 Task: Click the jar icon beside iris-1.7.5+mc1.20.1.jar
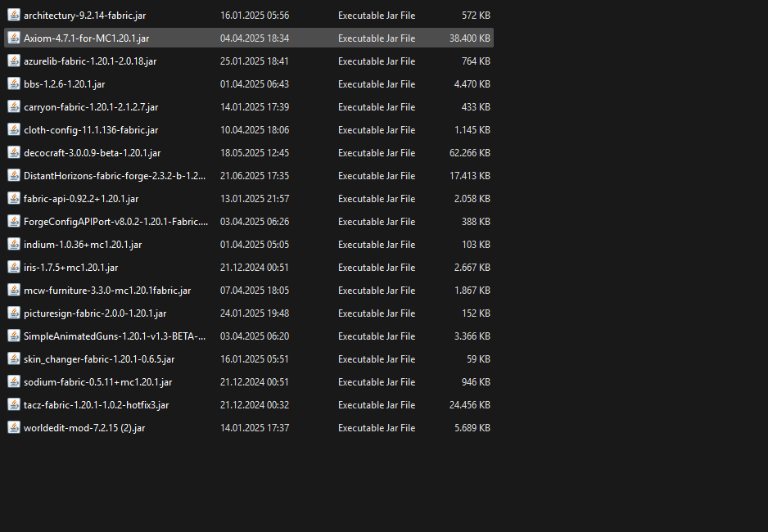pos(14,267)
